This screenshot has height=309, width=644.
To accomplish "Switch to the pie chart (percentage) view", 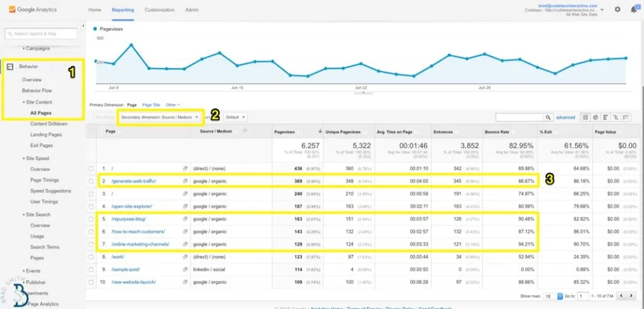I will (596, 117).
